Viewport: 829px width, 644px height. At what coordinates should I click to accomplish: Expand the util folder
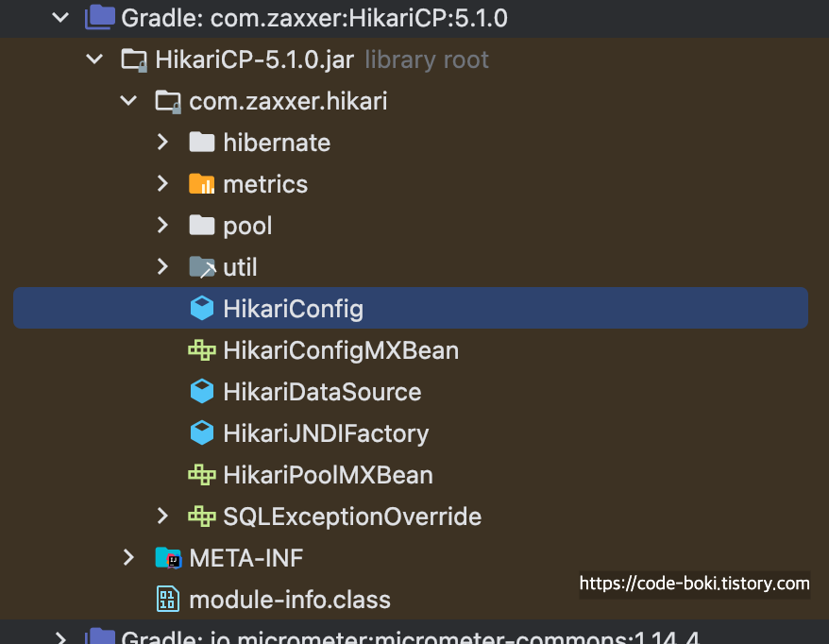tap(162, 266)
